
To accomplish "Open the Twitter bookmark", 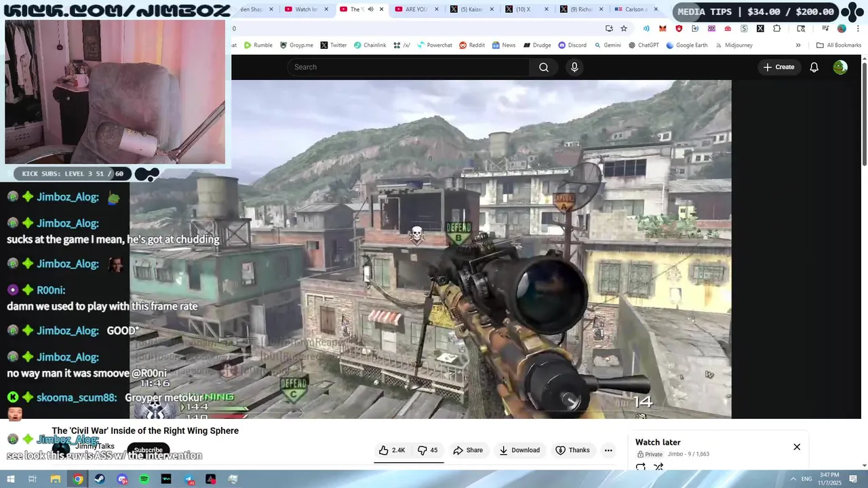I will click(x=334, y=45).
